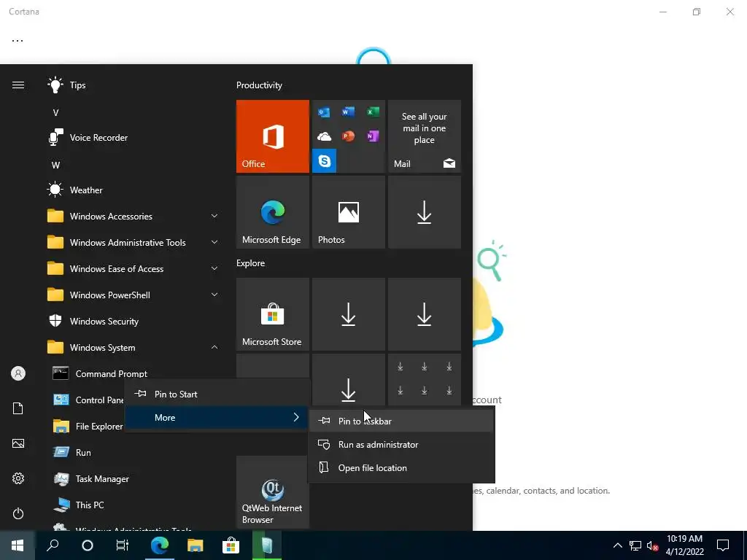Launch QtWeb Internet Browser tile

tap(273, 492)
